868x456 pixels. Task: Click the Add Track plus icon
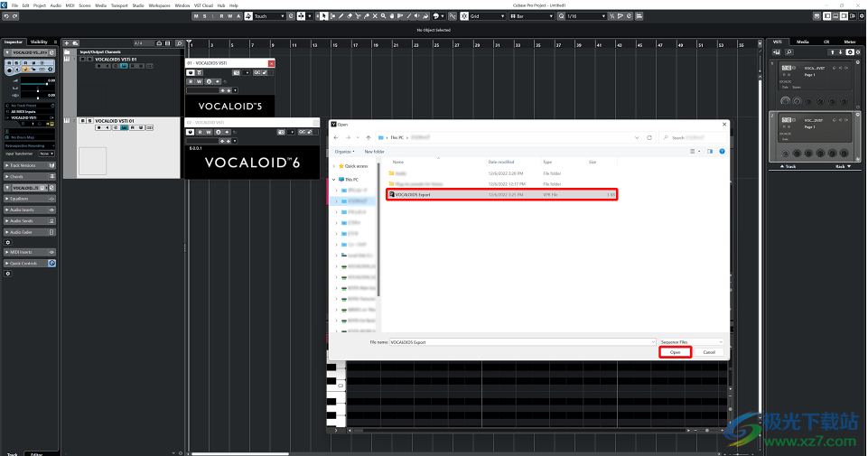click(x=67, y=43)
